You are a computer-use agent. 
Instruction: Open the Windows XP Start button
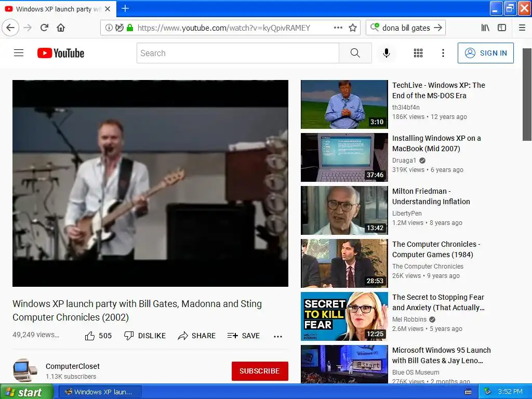26,392
